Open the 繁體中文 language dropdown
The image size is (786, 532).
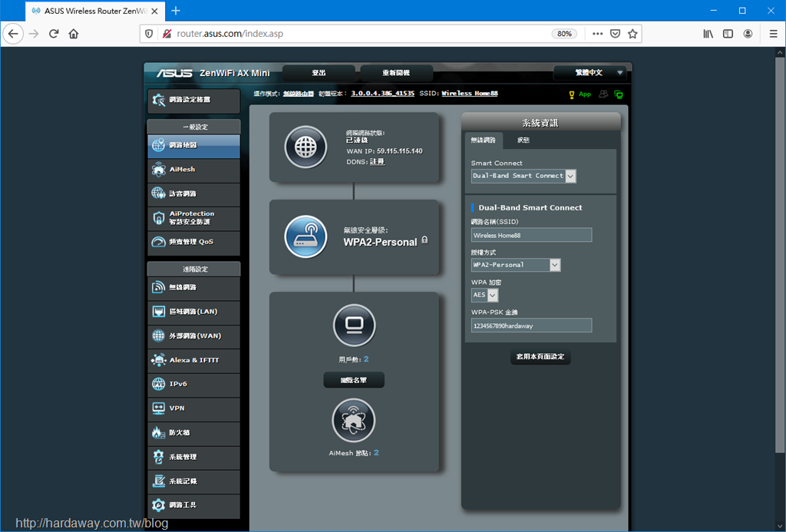590,73
